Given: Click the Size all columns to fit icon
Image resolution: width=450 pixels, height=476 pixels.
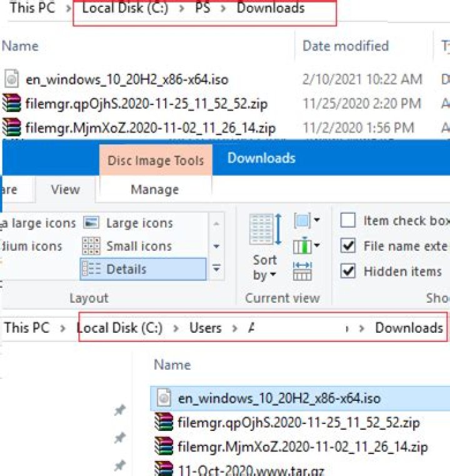Looking at the screenshot, I should click(x=302, y=271).
